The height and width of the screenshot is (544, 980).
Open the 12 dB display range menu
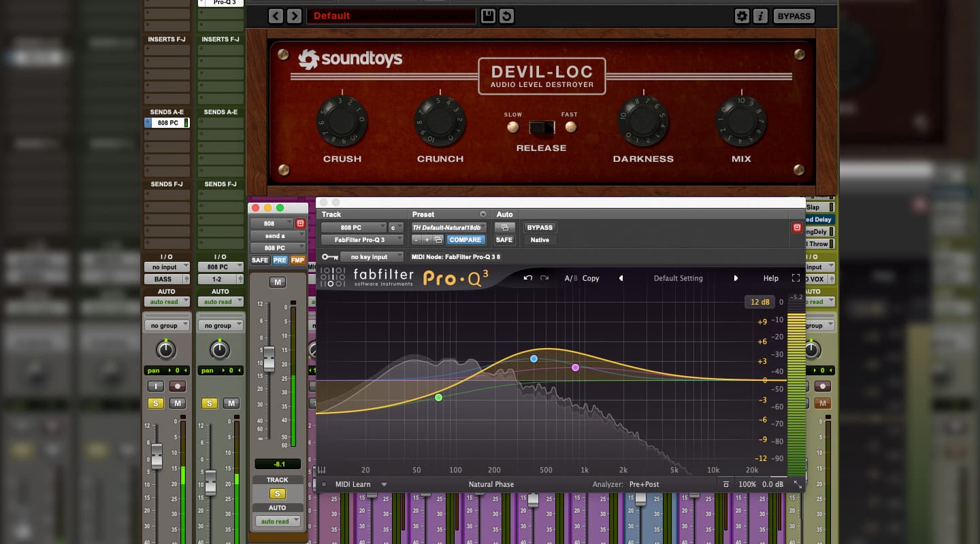[759, 302]
